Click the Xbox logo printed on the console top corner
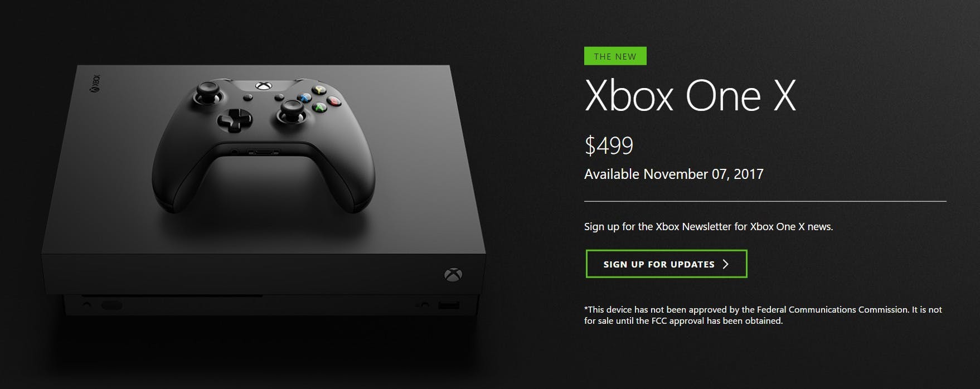Viewport: 980px width, 389px height. click(95, 84)
